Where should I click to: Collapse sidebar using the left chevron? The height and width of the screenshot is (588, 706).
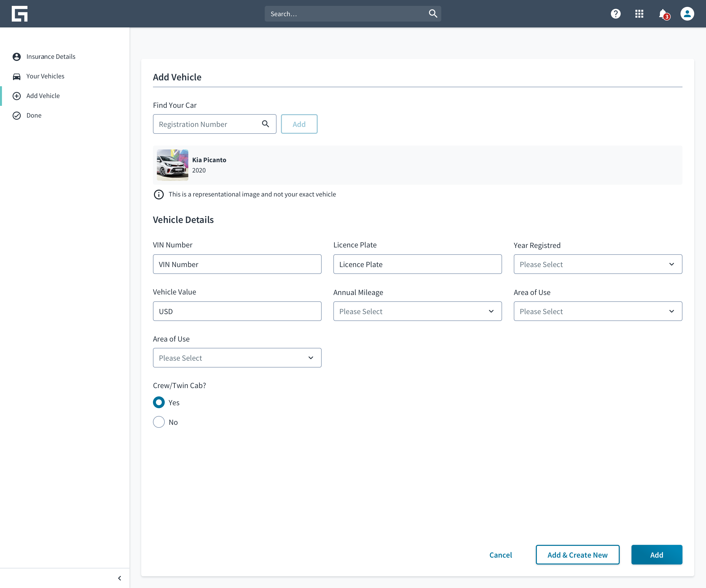(120, 578)
